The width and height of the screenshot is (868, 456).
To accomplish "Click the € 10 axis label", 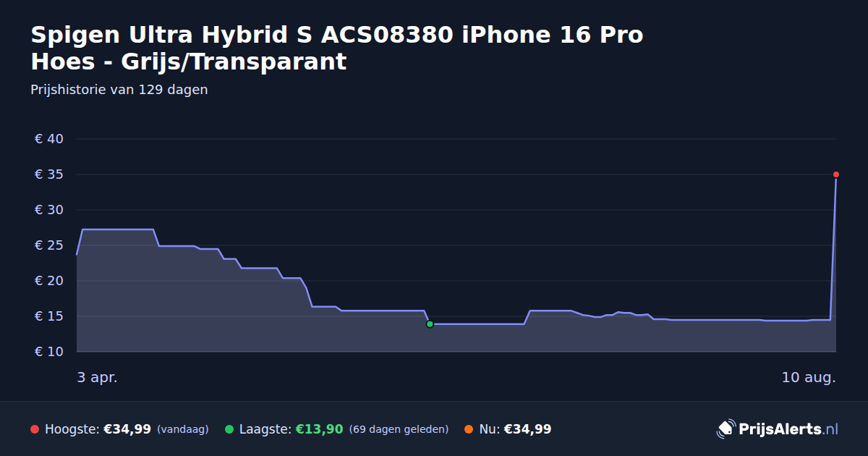I will (x=49, y=352).
